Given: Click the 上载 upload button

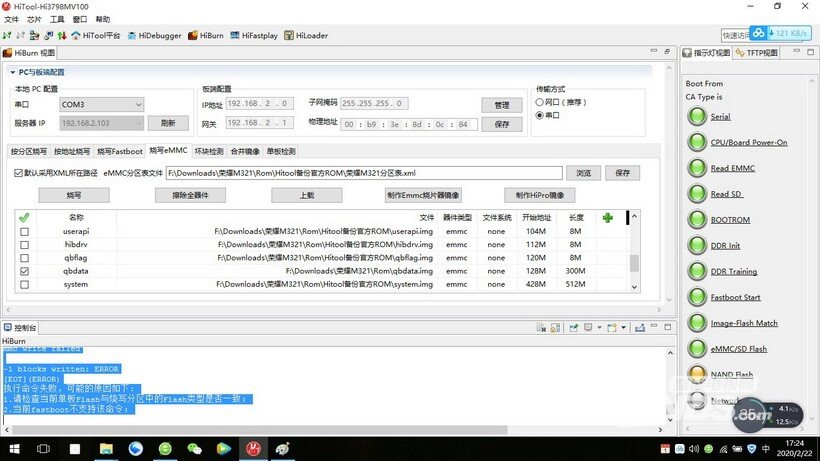Looking at the screenshot, I should click(307, 195).
